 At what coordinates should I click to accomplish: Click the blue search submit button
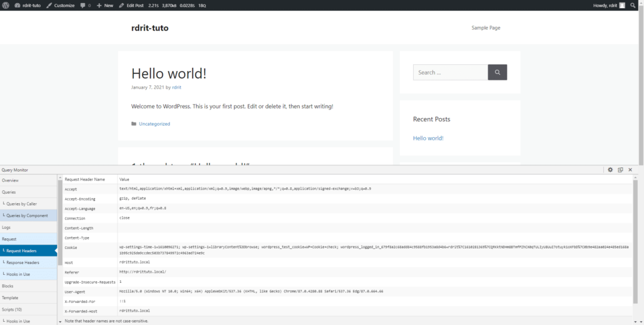click(497, 72)
